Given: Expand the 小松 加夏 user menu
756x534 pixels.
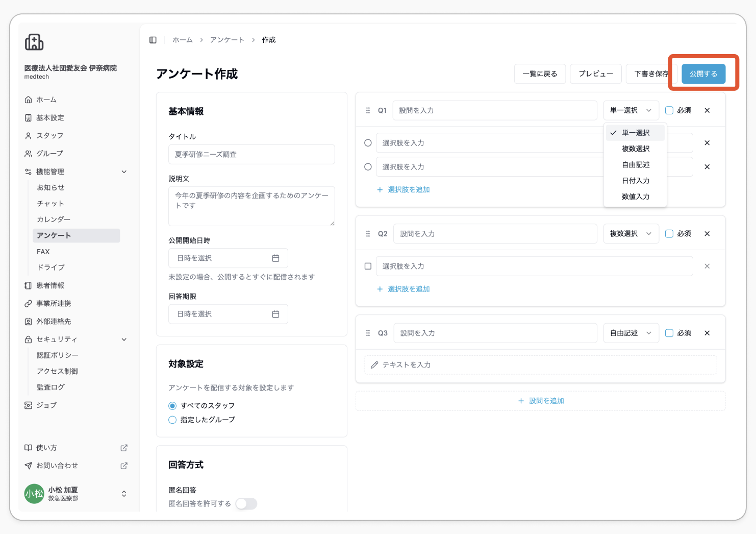Looking at the screenshot, I should tap(124, 494).
